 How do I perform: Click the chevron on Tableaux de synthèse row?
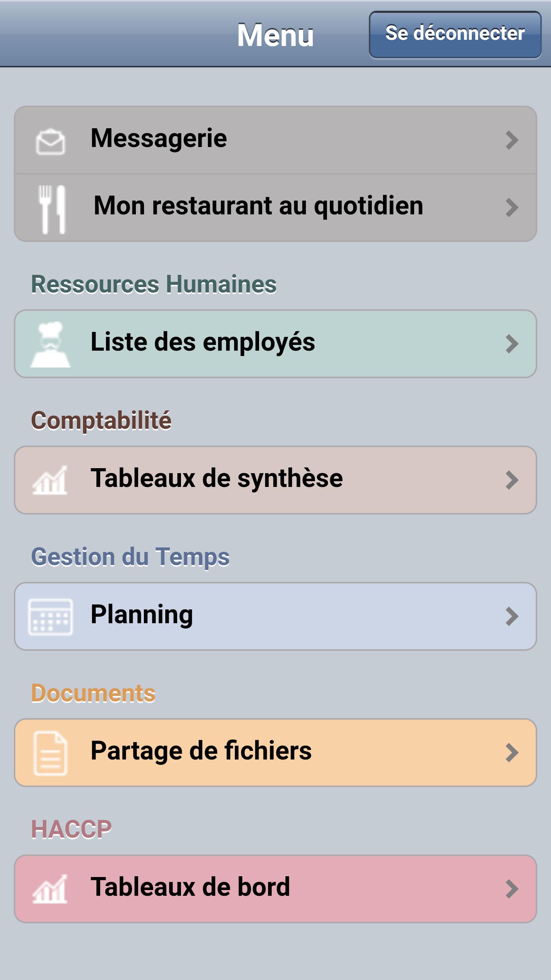click(512, 480)
